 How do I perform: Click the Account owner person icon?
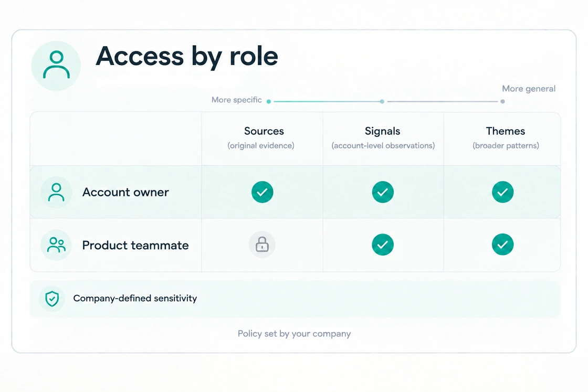(x=56, y=192)
